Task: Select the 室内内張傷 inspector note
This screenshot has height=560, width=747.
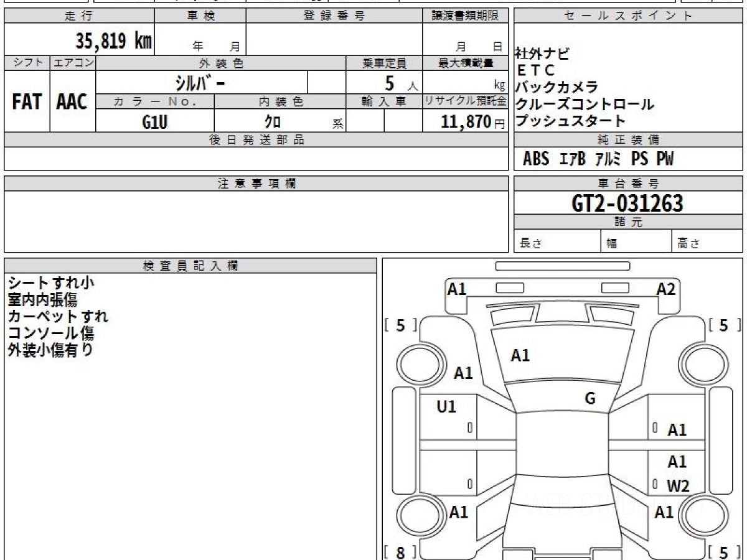Action: pyautogui.click(x=42, y=299)
